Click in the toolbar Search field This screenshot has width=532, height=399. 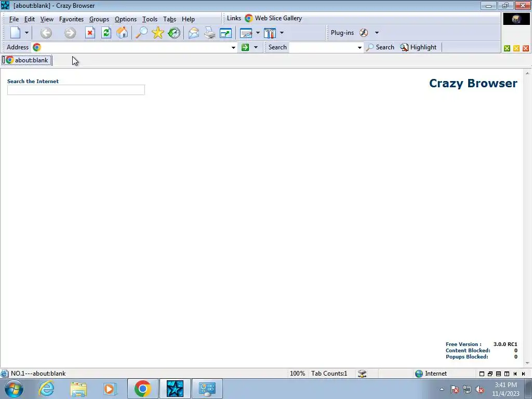click(323, 47)
